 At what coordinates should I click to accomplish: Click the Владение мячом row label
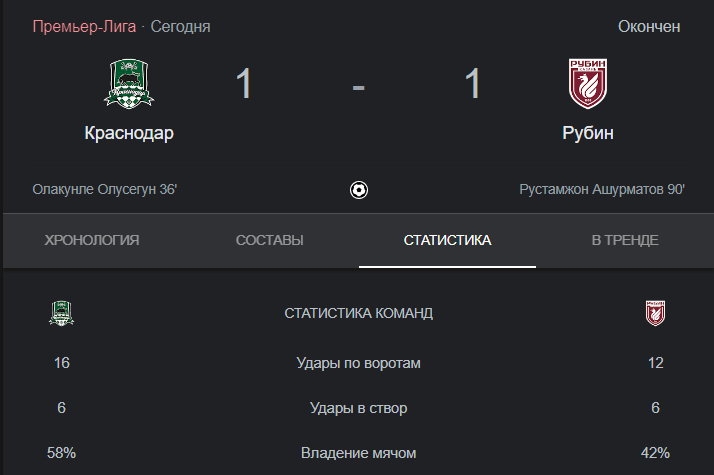coord(359,453)
